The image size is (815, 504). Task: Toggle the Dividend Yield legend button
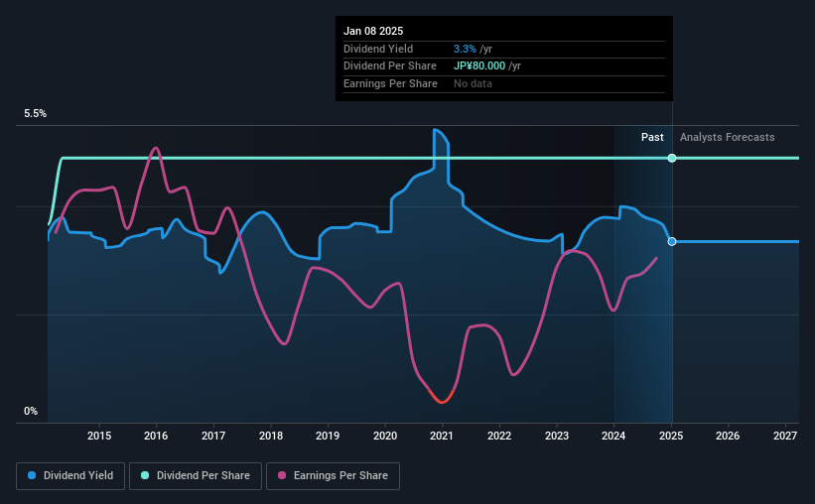tap(70, 476)
